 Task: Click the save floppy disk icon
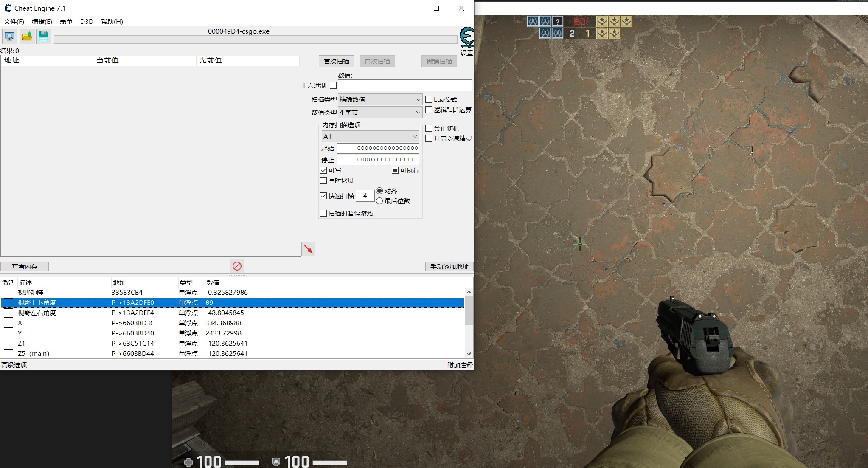[43, 37]
